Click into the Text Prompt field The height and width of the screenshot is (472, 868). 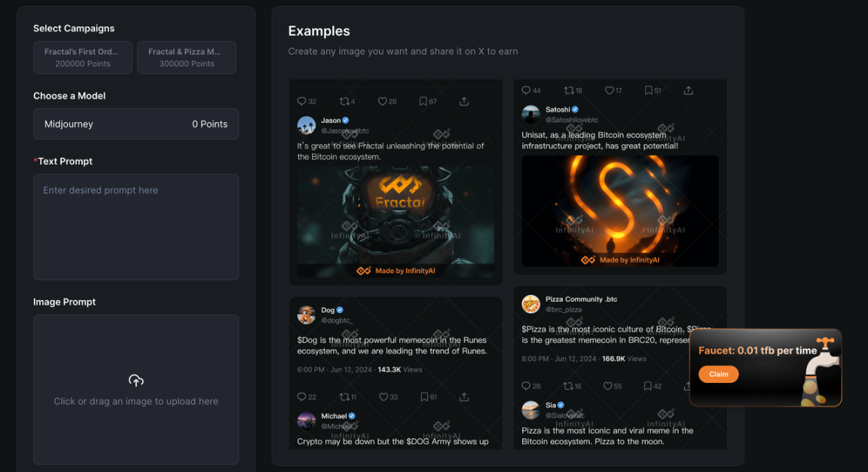click(x=136, y=227)
